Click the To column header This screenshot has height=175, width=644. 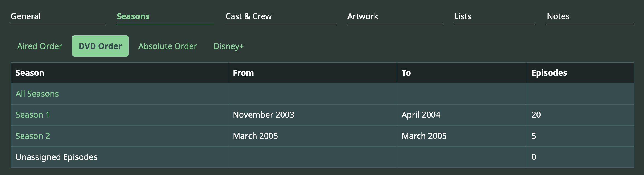tap(406, 73)
